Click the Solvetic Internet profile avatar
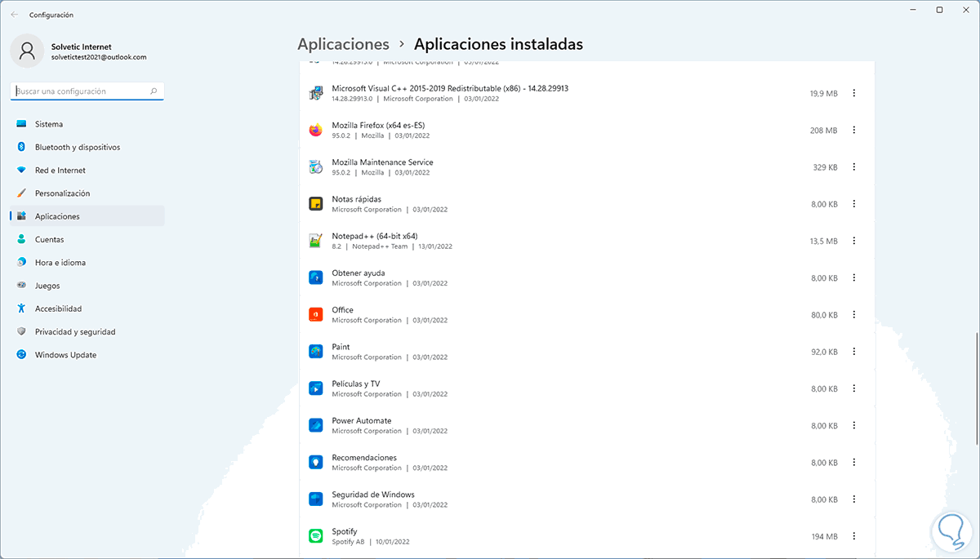The image size is (980, 559). point(27,51)
